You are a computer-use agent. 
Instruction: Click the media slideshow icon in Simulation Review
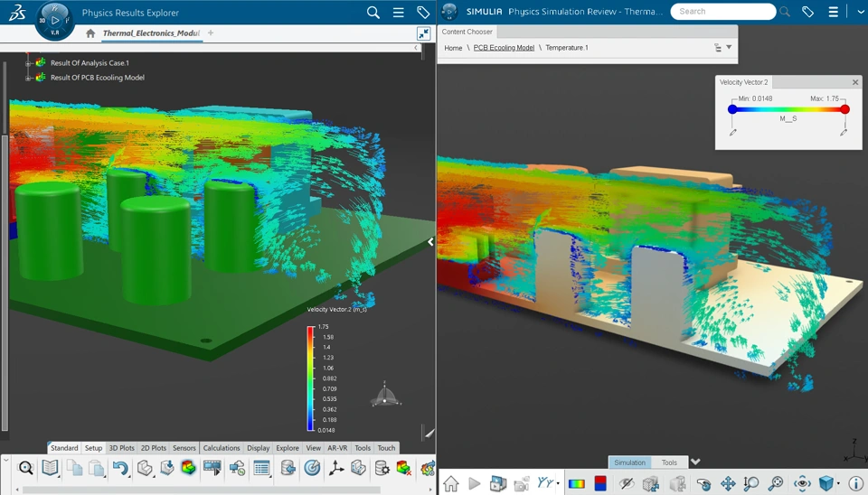[497, 483]
